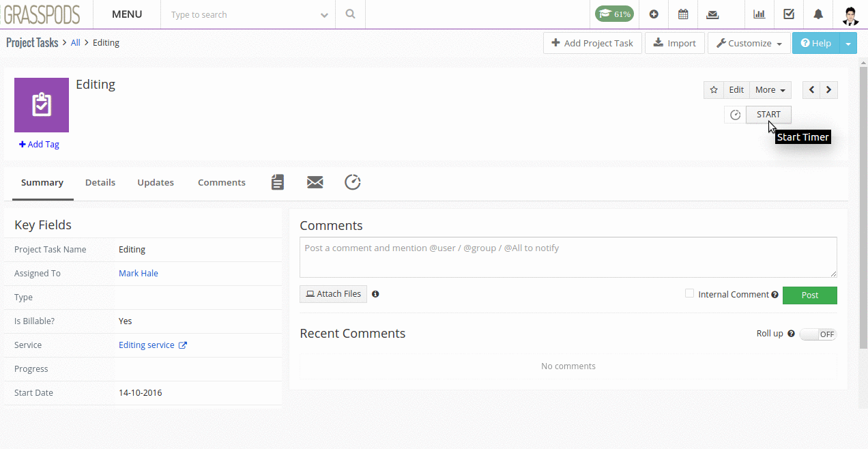Click the search magnifier icon
Screen dimensions: 868x449
(350, 14)
